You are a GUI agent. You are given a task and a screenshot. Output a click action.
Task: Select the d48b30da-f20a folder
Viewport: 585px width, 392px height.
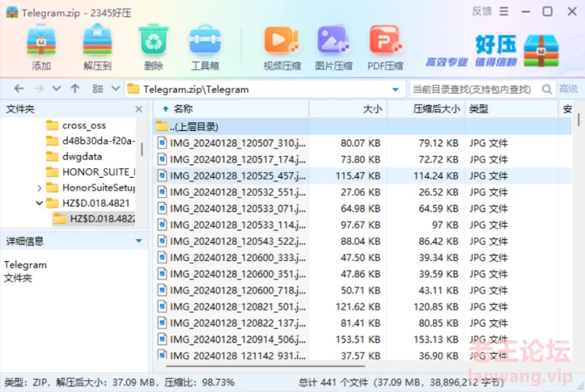pyautogui.click(x=90, y=140)
